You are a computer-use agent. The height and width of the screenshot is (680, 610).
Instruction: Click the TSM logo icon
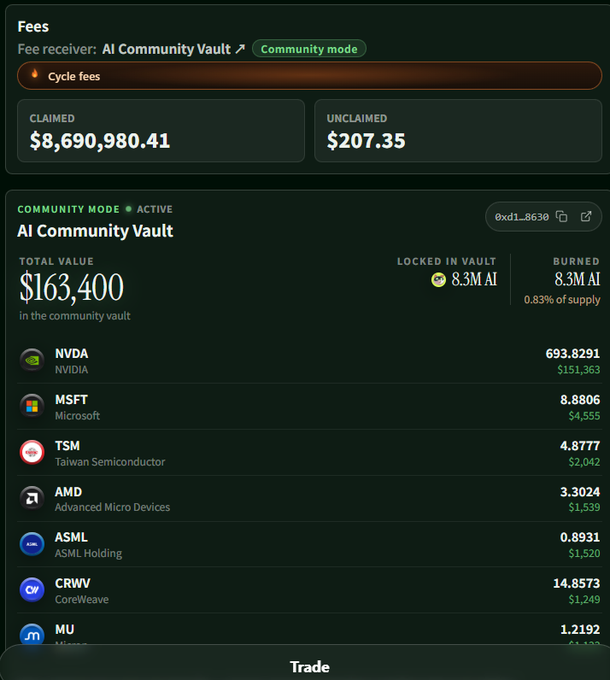[32, 452]
